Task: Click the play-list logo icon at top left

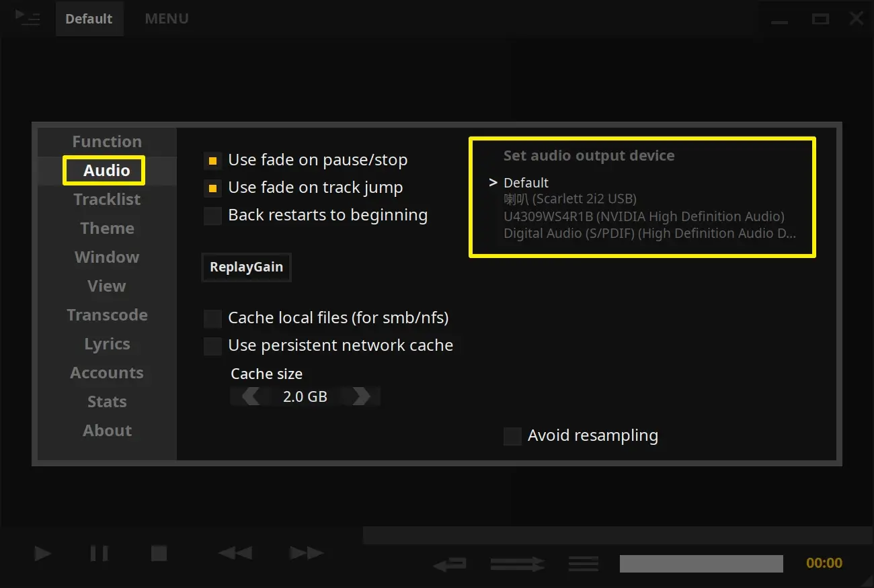Action: tap(28, 18)
